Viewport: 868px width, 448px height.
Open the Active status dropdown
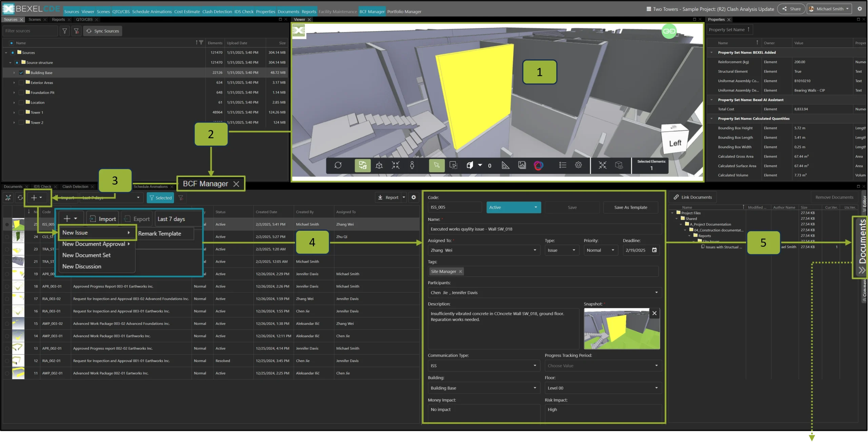click(513, 207)
